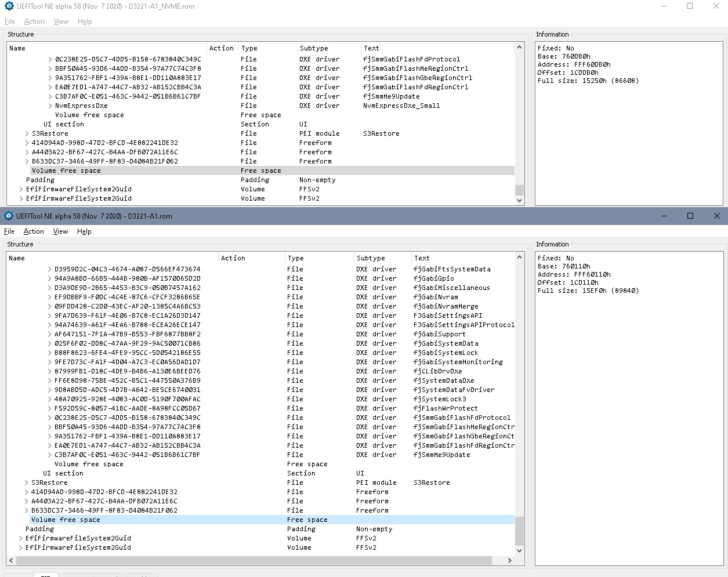Screen dimensions: 728x577
Task: Expand F592D59C fjFlashWrProtect node
Action: 50,408
